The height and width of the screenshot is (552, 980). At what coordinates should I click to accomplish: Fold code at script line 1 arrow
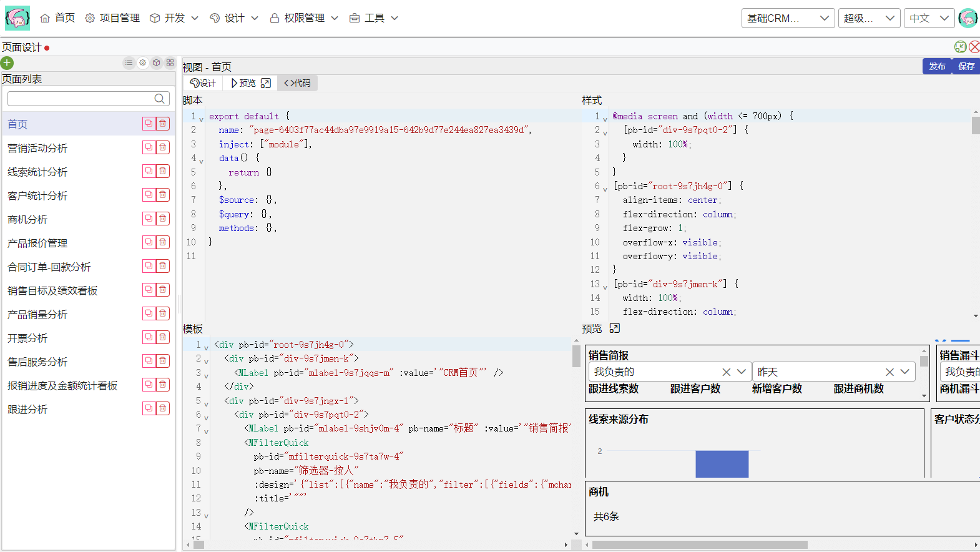[x=201, y=119]
